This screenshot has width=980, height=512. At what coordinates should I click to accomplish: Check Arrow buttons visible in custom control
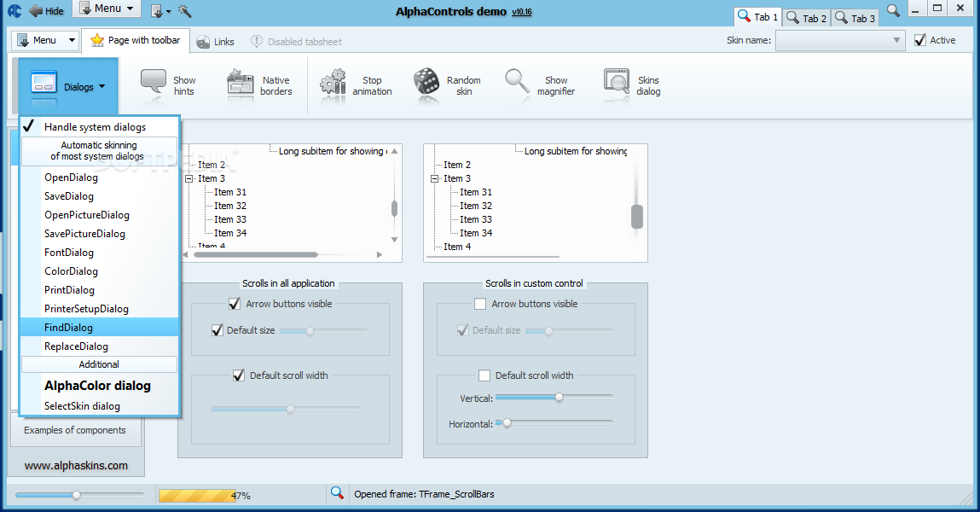[480, 304]
